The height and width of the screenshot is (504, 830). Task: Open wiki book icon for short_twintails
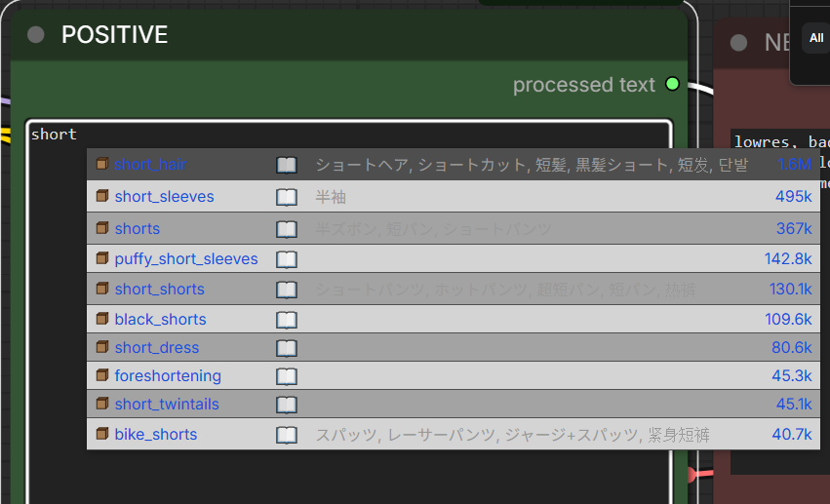pos(287,406)
